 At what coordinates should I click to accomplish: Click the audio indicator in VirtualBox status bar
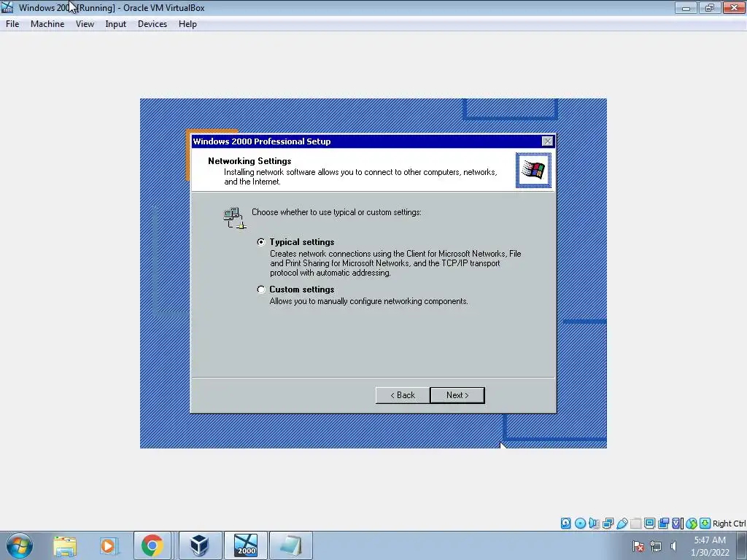(x=594, y=524)
